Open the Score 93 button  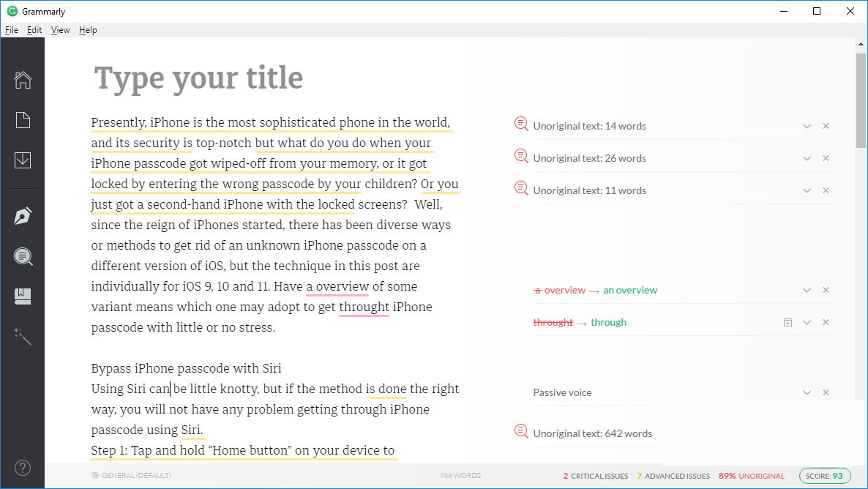(x=824, y=476)
